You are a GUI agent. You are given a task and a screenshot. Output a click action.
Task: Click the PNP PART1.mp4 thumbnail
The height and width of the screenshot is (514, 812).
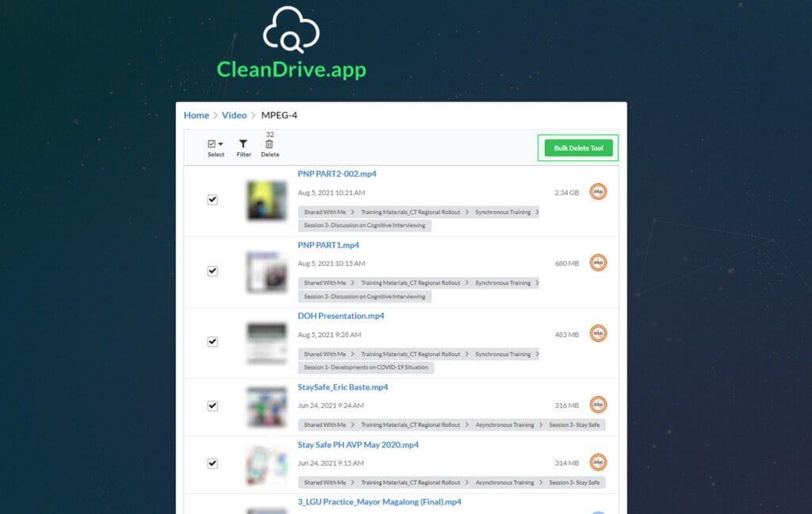tap(266, 271)
